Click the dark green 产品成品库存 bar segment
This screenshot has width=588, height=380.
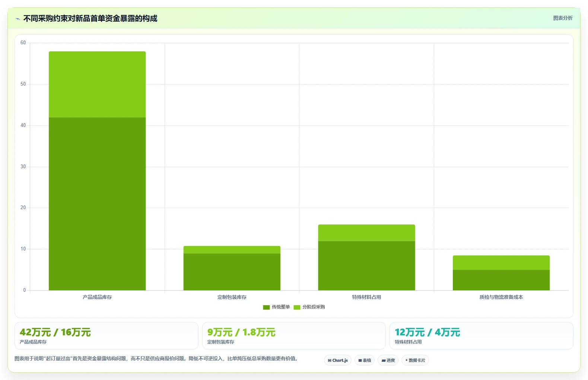(x=97, y=204)
